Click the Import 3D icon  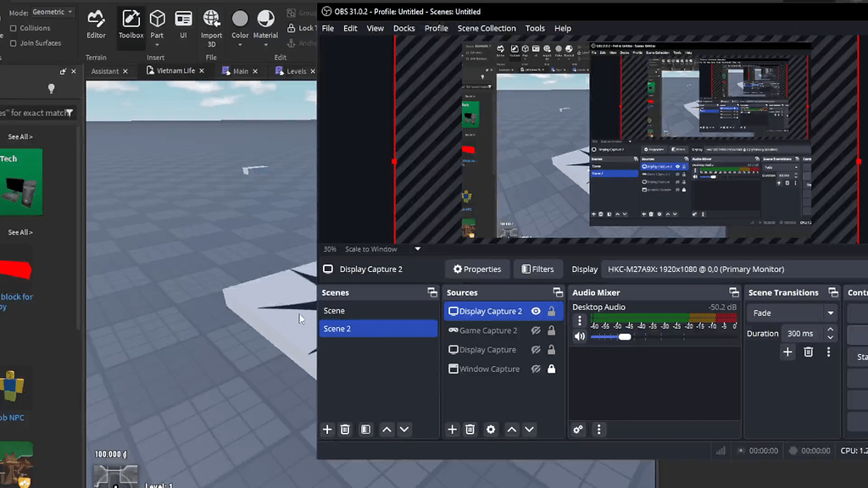click(211, 19)
